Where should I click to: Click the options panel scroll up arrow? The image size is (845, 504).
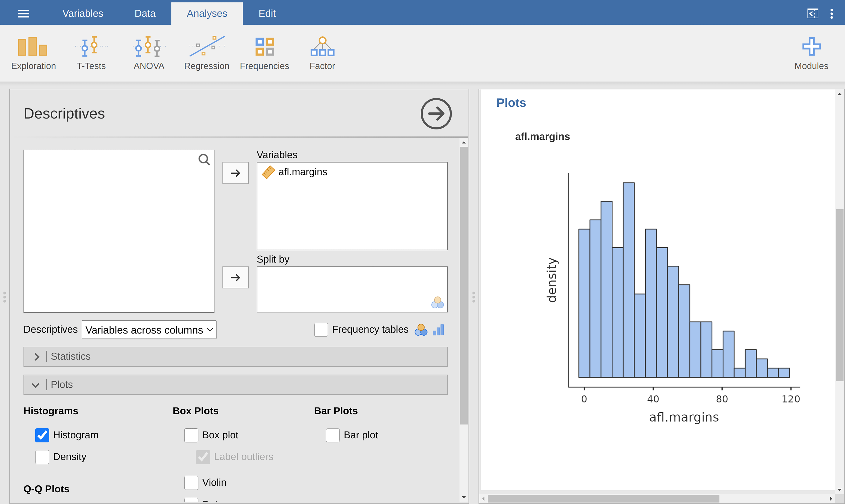tap(464, 143)
